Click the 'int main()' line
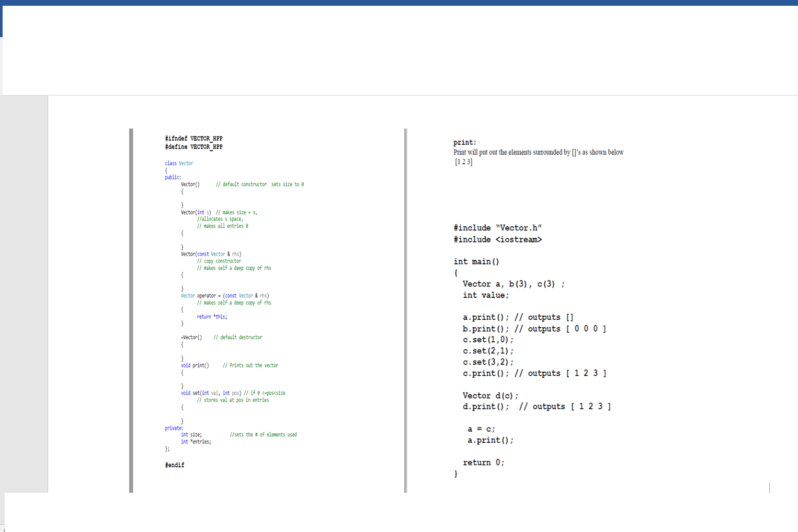This screenshot has height=532, width=798. [x=476, y=262]
